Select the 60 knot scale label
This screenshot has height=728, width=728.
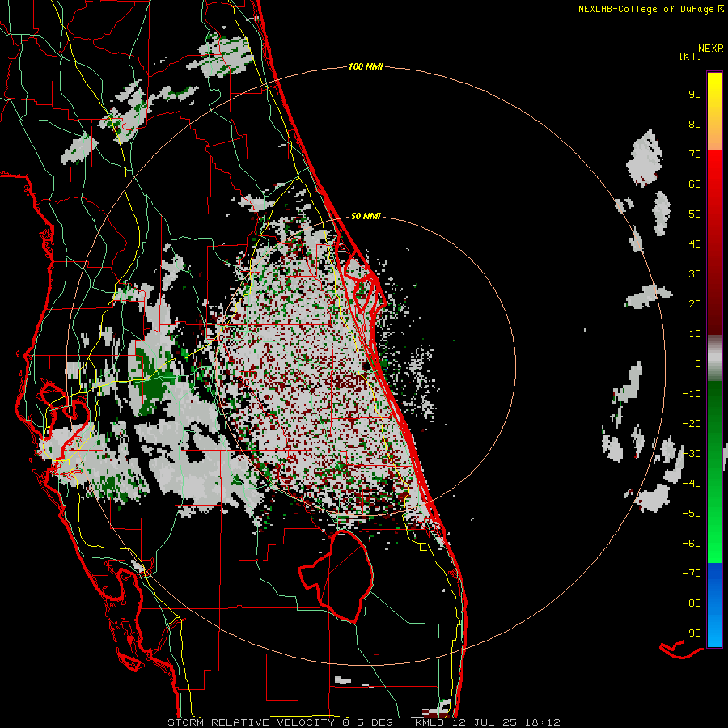pos(695,184)
